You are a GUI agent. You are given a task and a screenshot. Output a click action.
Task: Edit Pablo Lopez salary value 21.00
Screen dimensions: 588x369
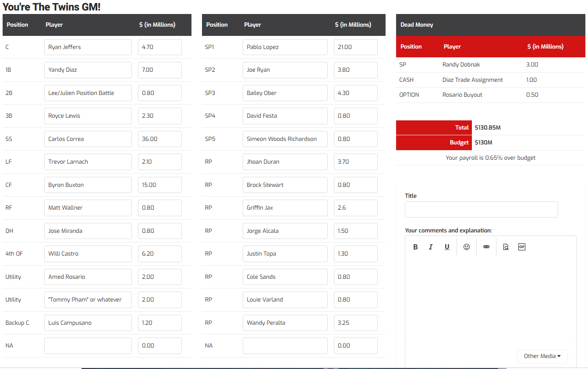tap(355, 47)
